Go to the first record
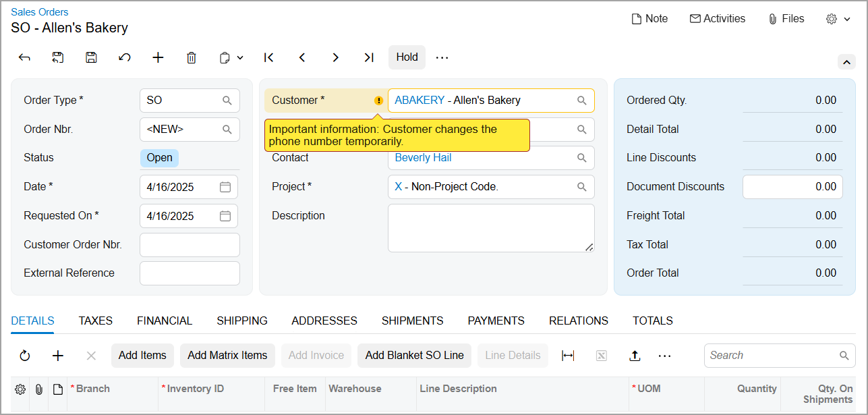Image resolution: width=868 pixels, height=415 pixels. (269, 57)
